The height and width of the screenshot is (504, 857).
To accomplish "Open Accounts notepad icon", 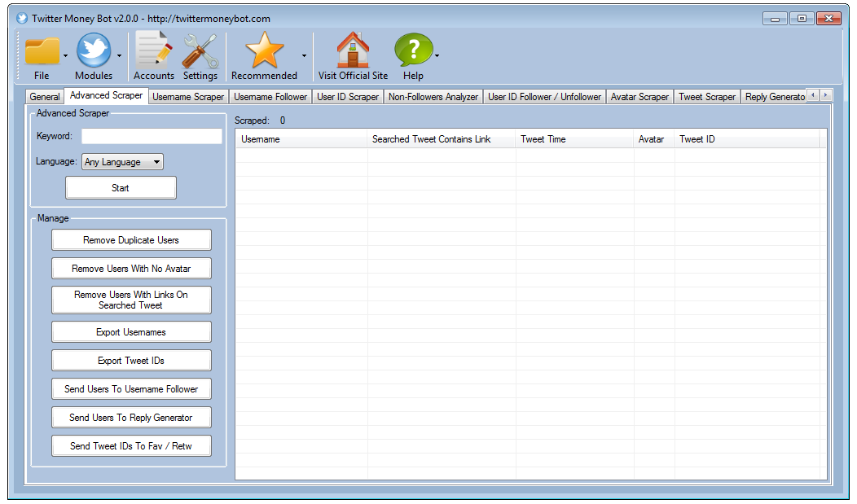I will (x=154, y=50).
